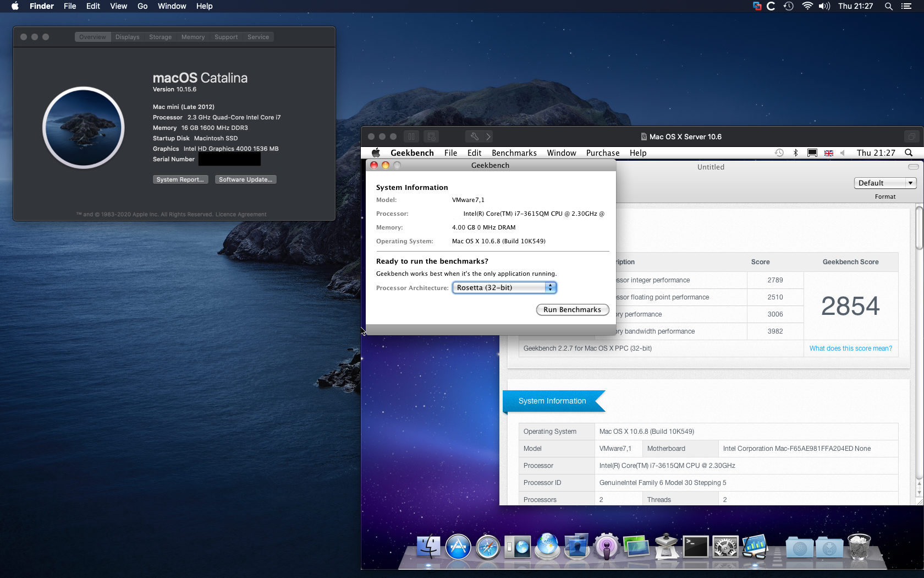
Task: Launch Safari in the Snow Leopard dock
Action: (488, 548)
